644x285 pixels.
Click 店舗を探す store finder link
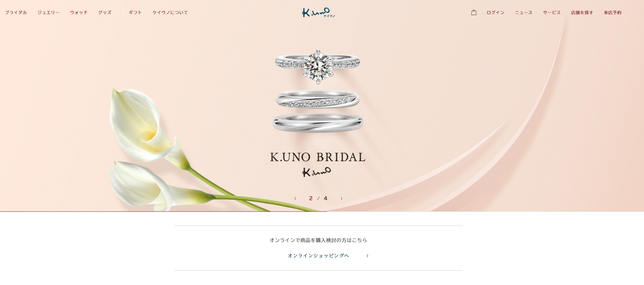click(x=582, y=12)
